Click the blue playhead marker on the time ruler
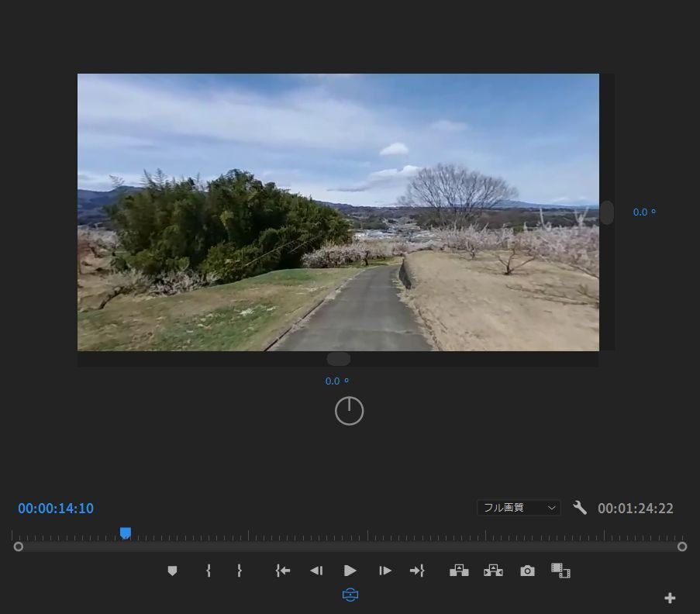The image size is (700, 614). pyautogui.click(x=126, y=533)
